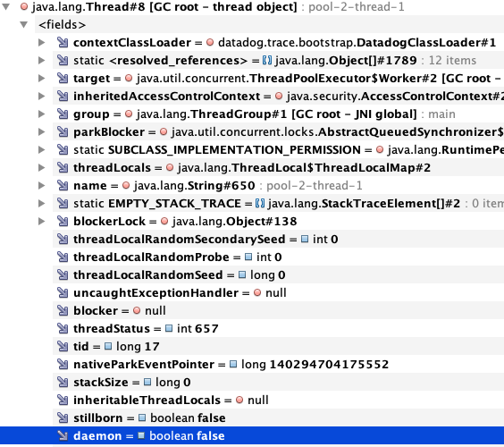Click field icon beside blockerLock

[x=63, y=221]
